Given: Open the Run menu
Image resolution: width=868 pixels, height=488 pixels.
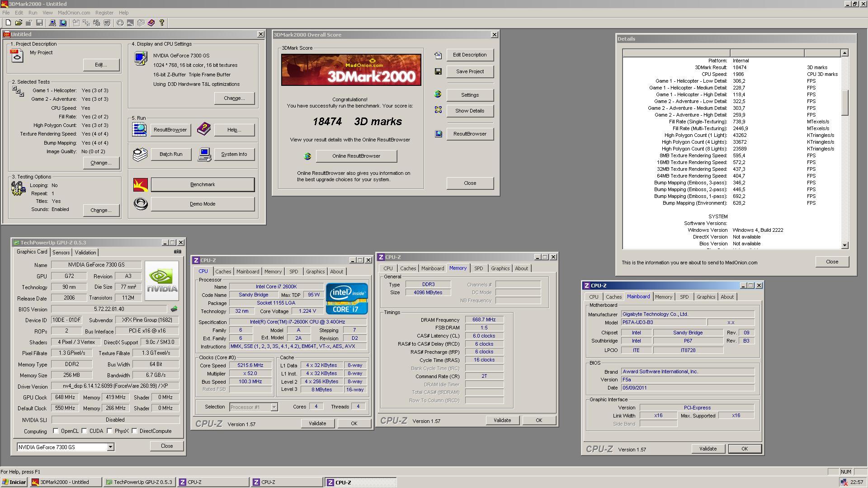Looking at the screenshot, I should pos(33,13).
